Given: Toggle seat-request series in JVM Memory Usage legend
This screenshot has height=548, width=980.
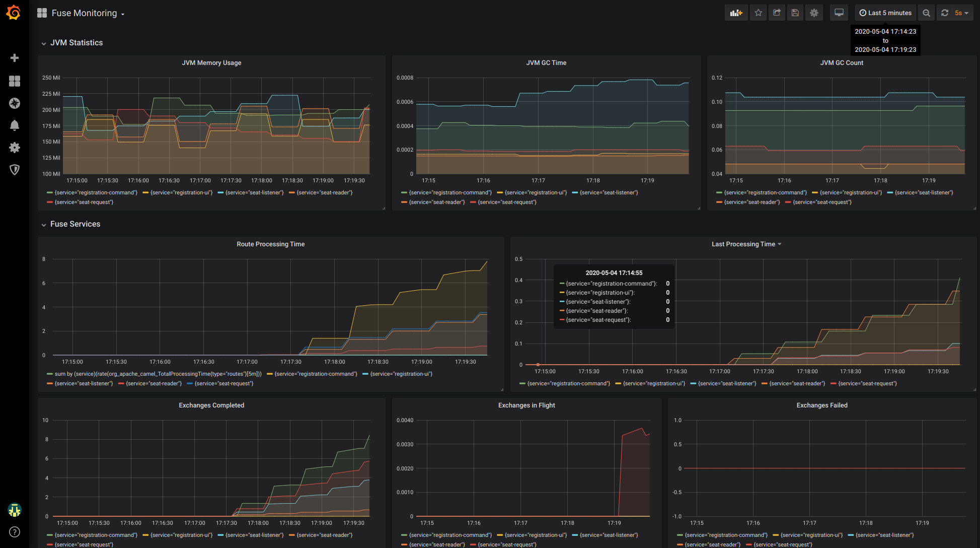Looking at the screenshot, I should click(x=84, y=202).
